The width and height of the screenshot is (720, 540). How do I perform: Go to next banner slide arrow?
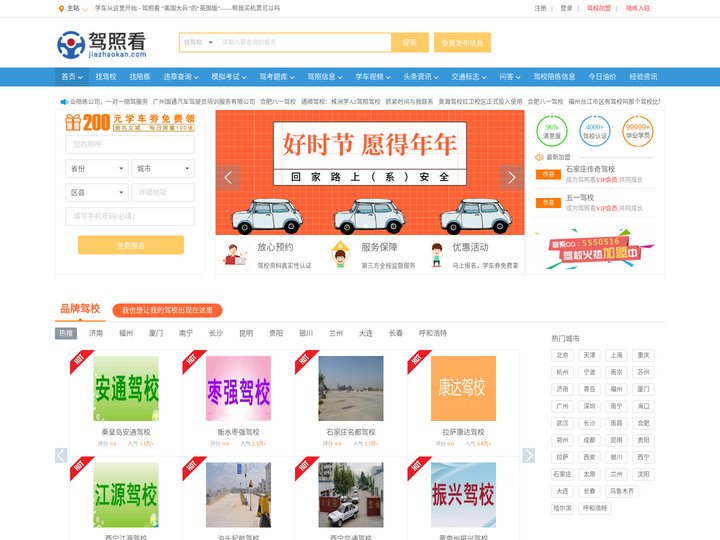(x=512, y=177)
